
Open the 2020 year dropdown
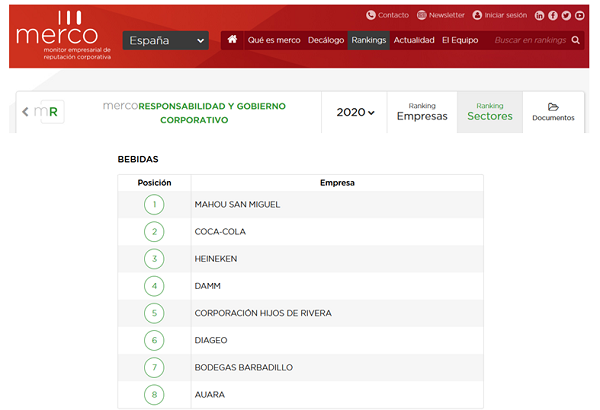[355, 112]
